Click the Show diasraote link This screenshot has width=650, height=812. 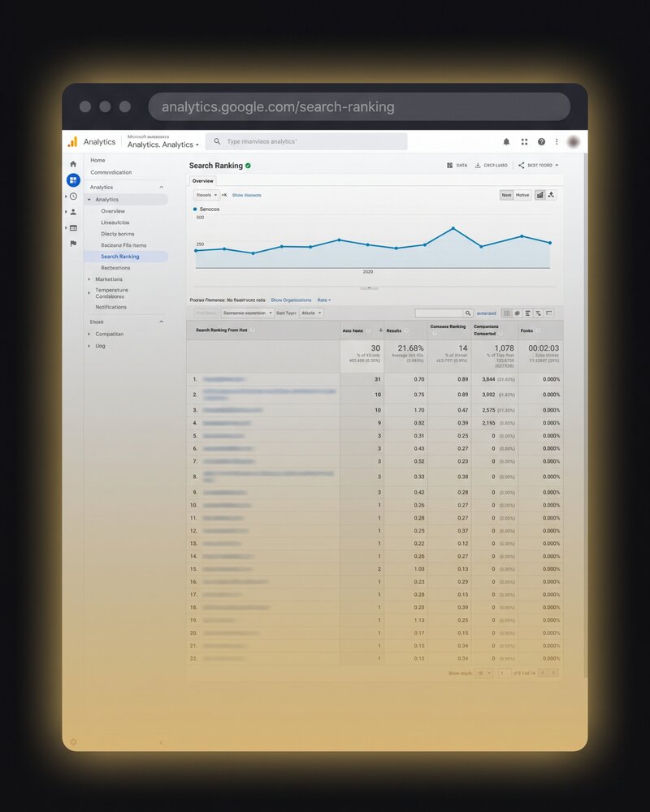(x=247, y=195)
